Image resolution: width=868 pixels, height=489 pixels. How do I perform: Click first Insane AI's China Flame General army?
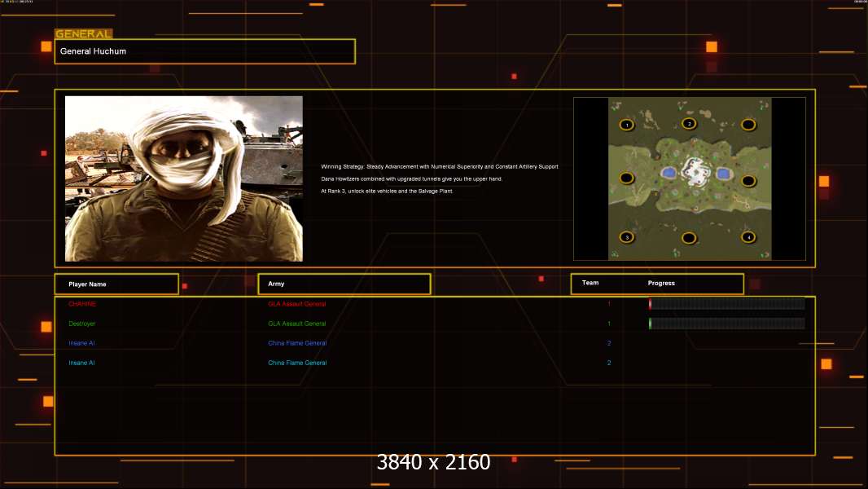point(297,343)
